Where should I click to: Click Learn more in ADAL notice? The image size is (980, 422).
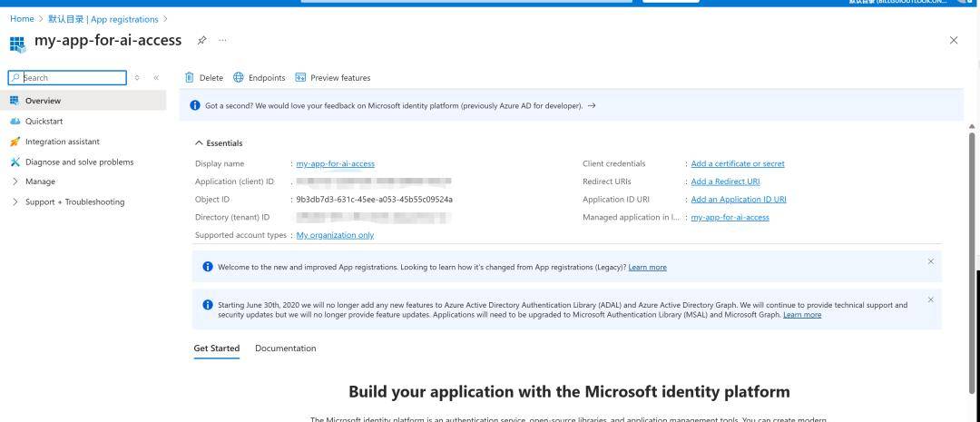coord(802,315)
